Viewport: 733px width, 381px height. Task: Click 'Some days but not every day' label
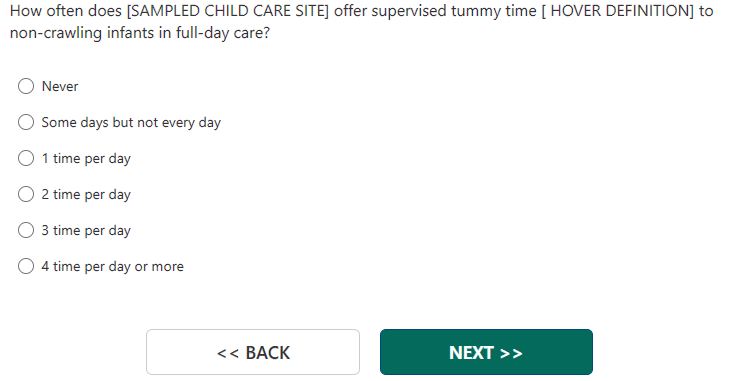131,122
